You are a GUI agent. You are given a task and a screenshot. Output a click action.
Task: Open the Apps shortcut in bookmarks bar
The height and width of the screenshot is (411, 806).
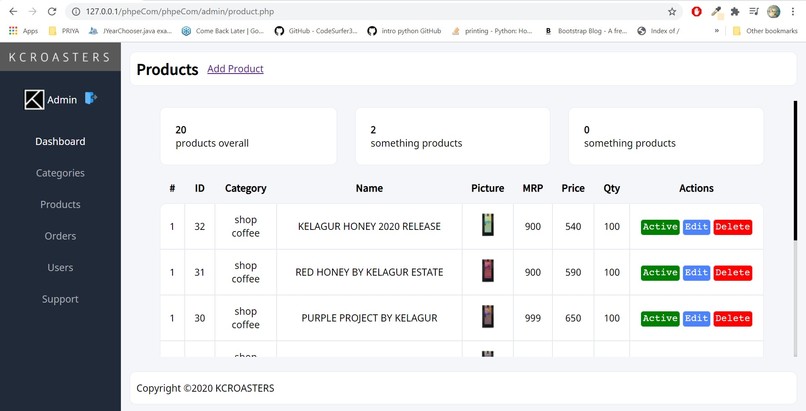(x=24, y=31)
